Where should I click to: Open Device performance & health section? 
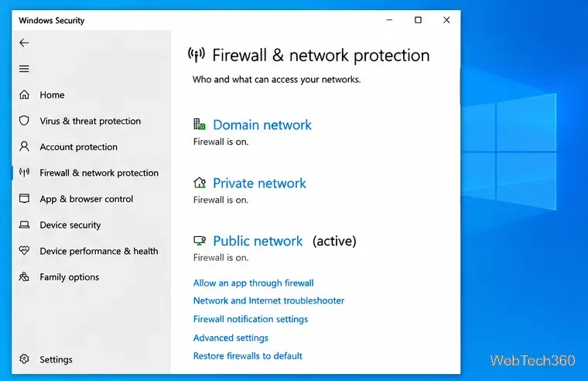pyautogui.click(x=98, y=251)
